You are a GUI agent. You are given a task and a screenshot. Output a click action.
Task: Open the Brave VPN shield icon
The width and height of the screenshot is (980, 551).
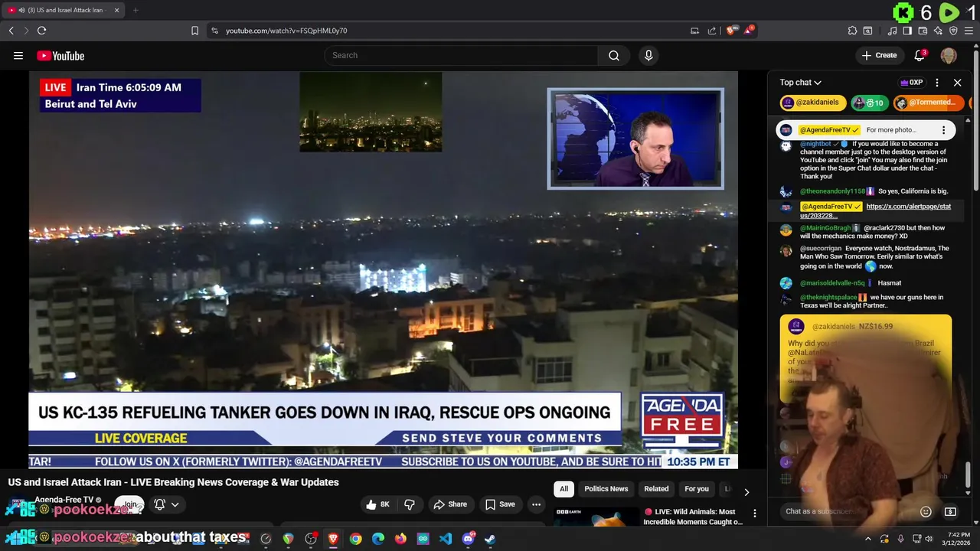point(953,31)
